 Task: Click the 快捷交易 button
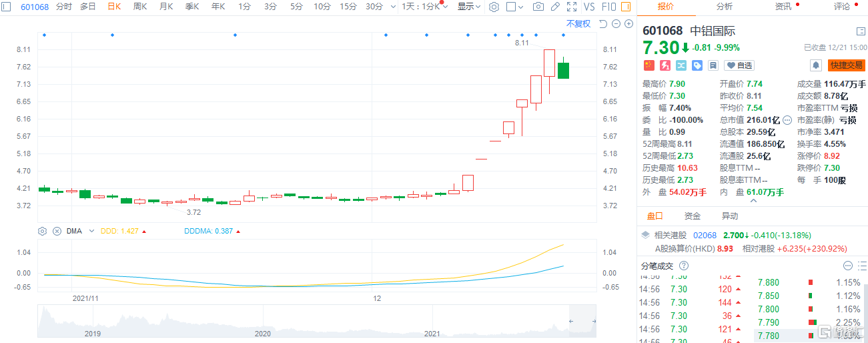845,65
